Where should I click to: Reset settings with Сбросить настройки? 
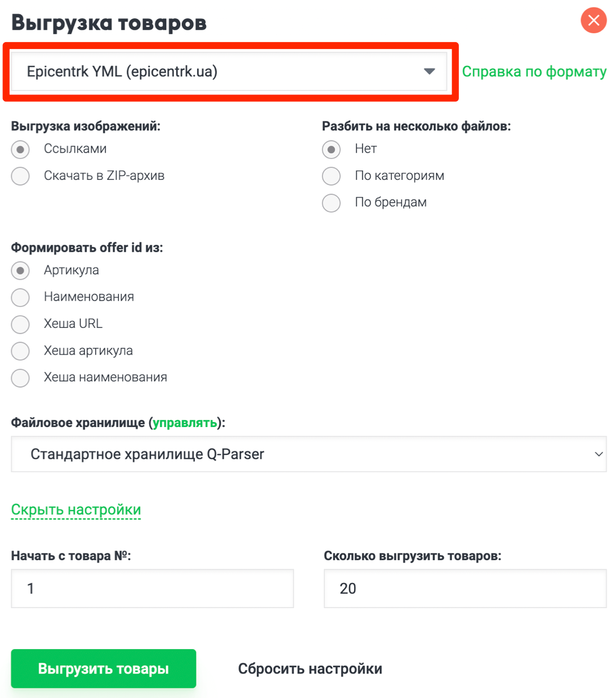click(x=310, y=668)
